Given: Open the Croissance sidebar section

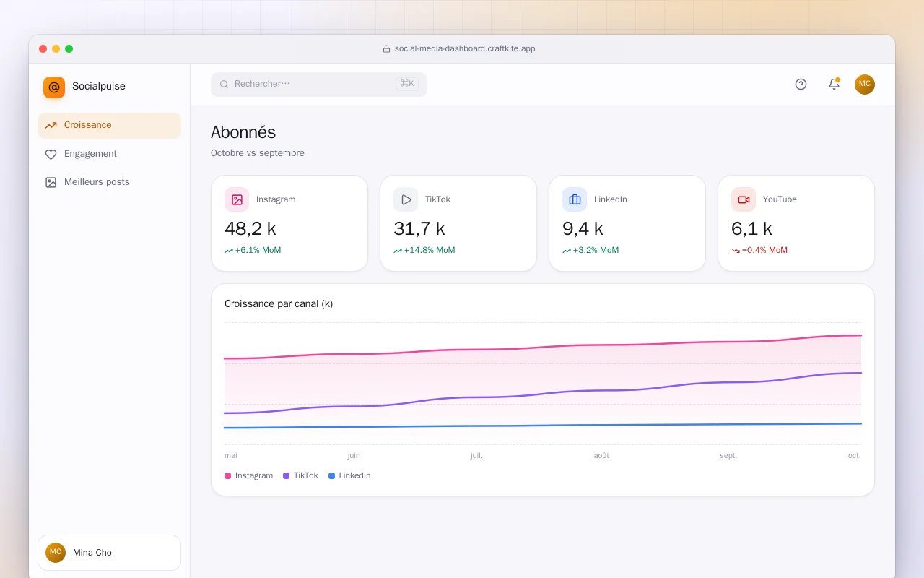Looking at the screenshot, I should click(x=109, y=126).
